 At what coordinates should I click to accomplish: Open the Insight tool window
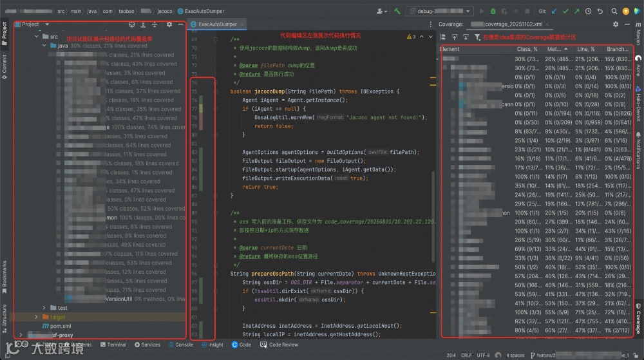213,345
